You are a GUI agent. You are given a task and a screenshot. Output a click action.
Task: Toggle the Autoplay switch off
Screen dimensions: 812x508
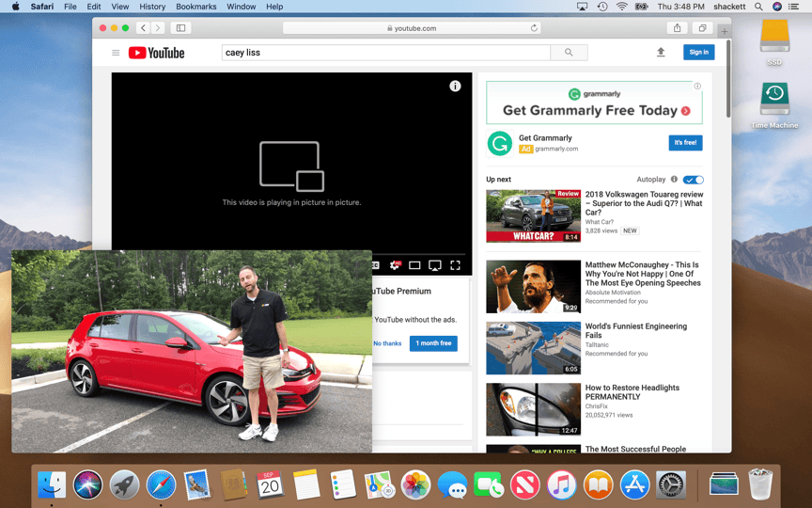pos(693,180)
